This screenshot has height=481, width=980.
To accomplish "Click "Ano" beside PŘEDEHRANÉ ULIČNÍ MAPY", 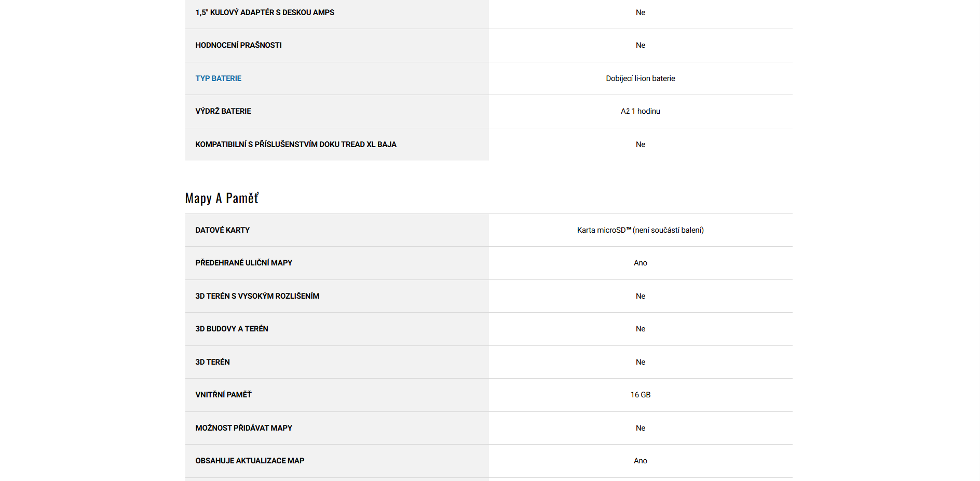I will (x=640, y=263).
